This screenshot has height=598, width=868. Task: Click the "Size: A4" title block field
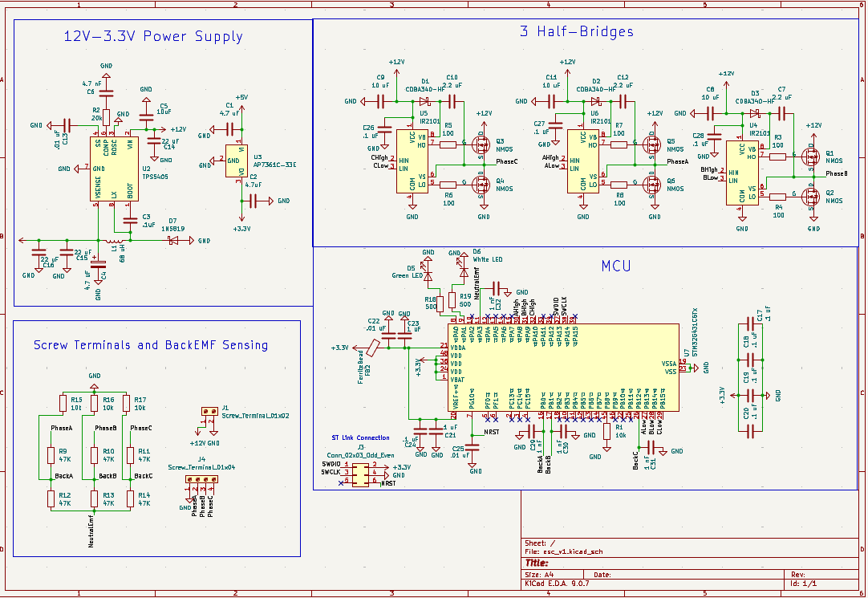[539, 576]
